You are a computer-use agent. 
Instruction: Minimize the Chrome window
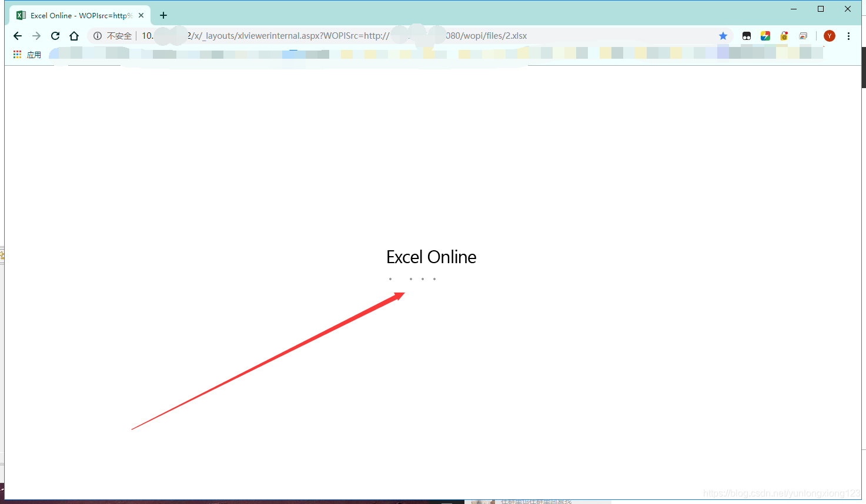(794, 9)
